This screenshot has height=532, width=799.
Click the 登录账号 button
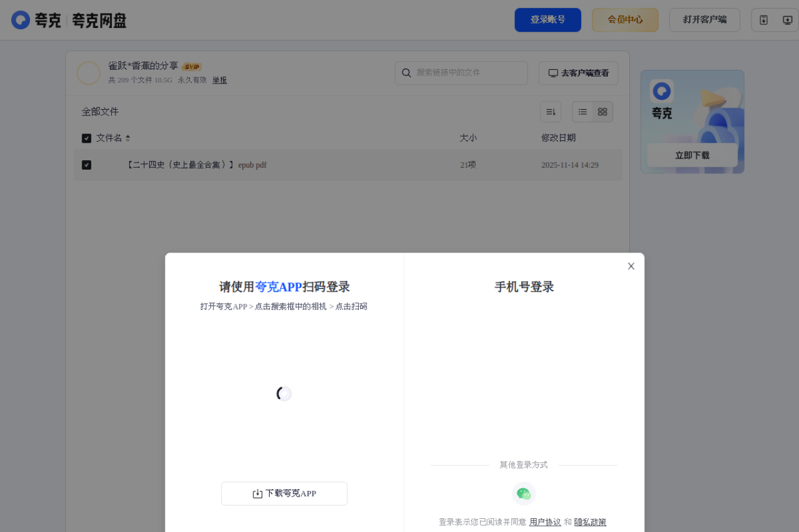pyautogui.click(x=547, y=19)
